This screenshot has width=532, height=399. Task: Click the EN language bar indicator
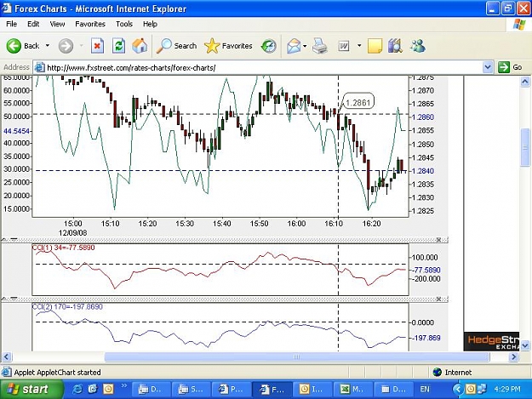pyautogui.click(x=425, y=389)
